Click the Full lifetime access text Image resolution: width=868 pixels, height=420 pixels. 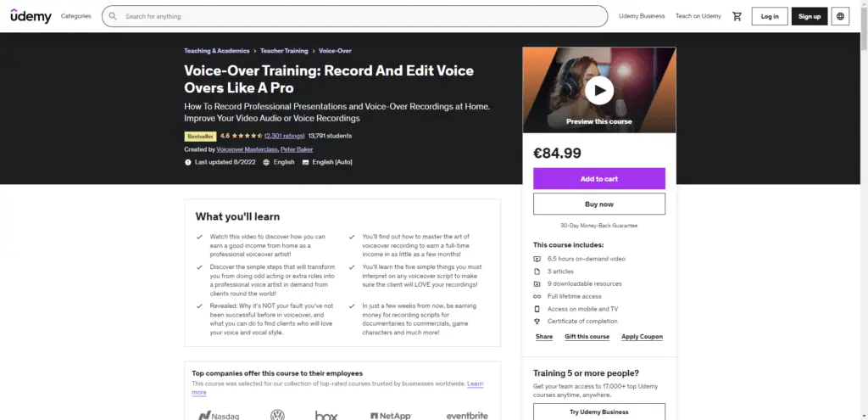[x=575, y=296]
